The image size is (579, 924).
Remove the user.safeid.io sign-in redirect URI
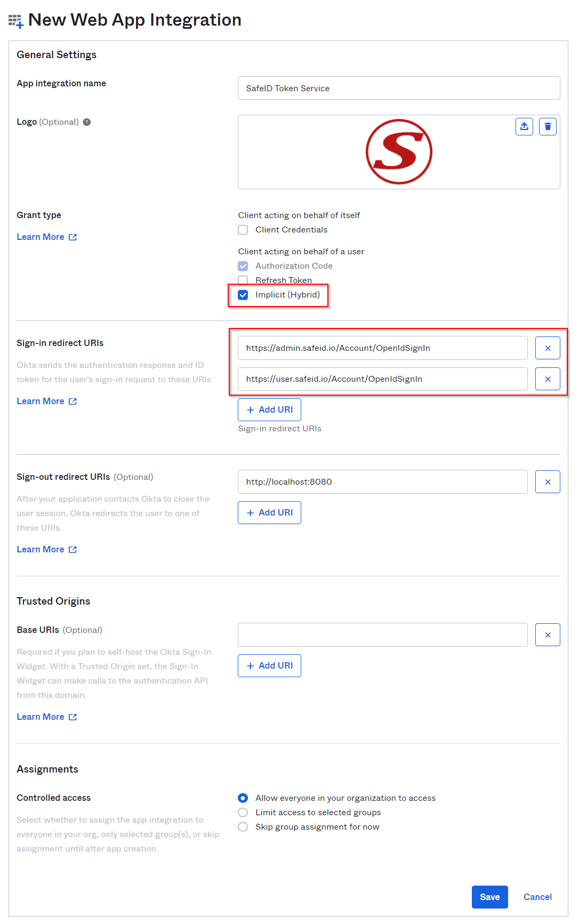(548, 379)
